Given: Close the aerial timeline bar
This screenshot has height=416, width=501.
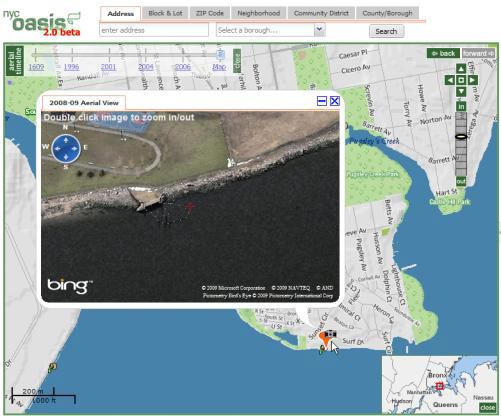Looking at the screenshot, I should coord(237,61).
